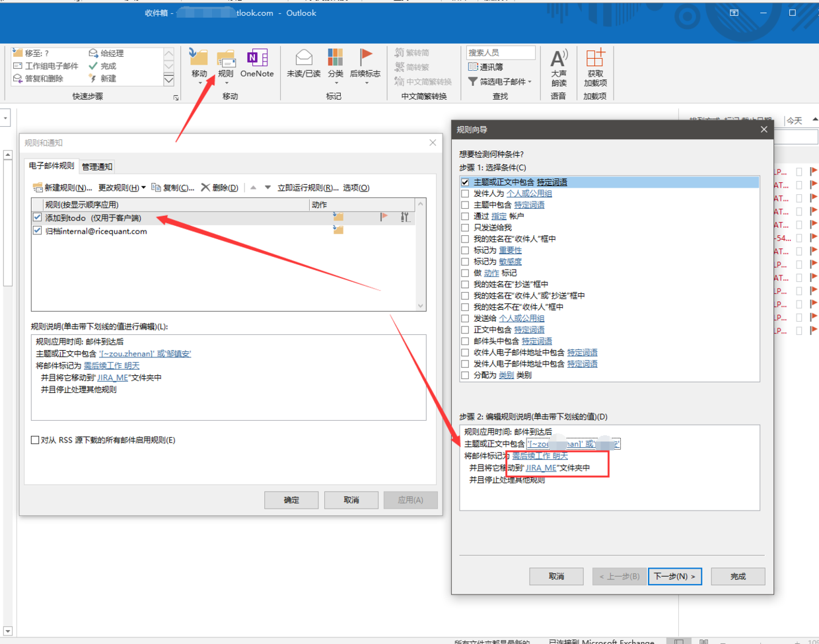The width and height of the screenshot is (819, 644).
Task: Move rule down arrow
Action: point(267,188)
